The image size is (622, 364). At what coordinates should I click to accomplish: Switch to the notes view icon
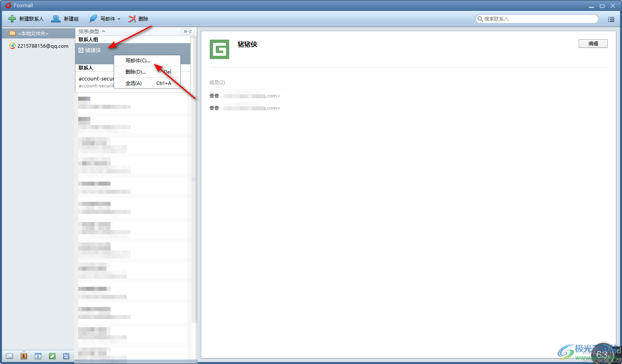coord(52,356)
